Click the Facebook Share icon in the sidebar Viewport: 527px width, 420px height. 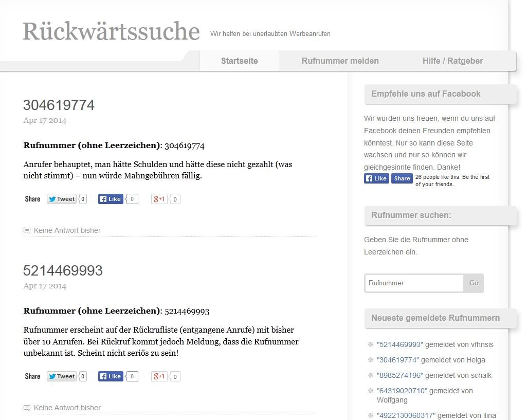click(402, 178)
